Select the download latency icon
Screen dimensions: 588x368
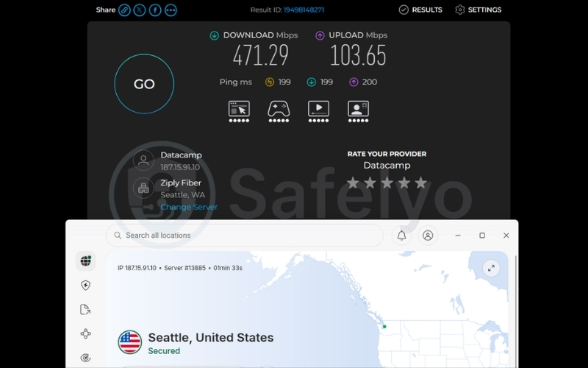pyautogui.click(x=311, y=82)
